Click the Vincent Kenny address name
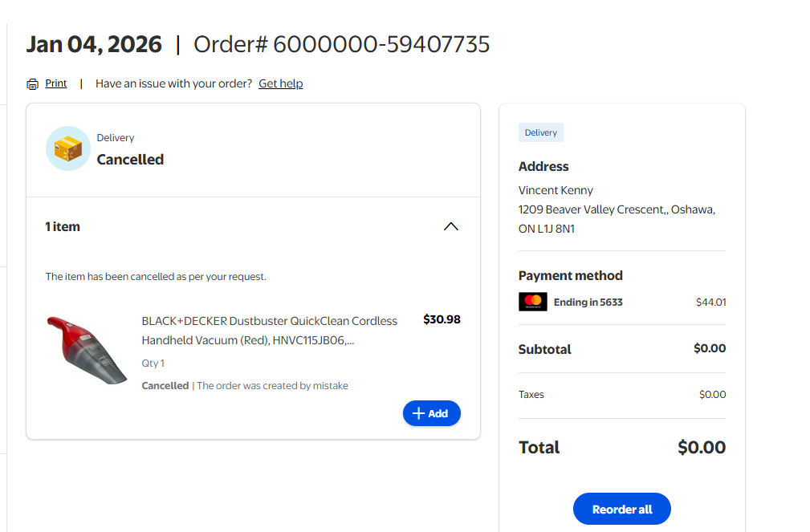810x532 pixels. tap(556, 190)
